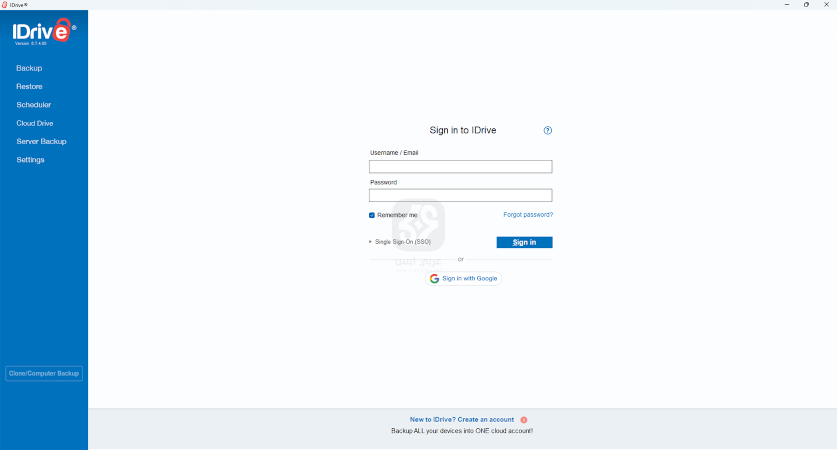Open the Create an account link
The image size is (837, 450).
point(462,420)
